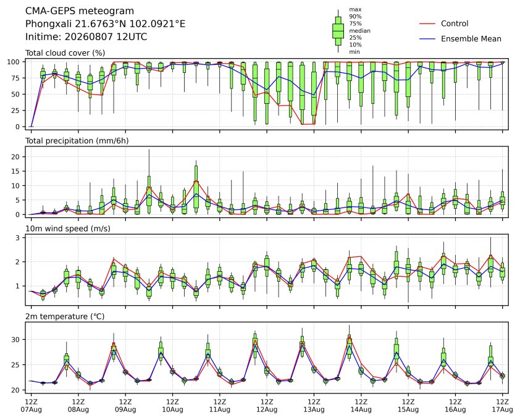Select the Ensemble Mean legend label
The image size is (520, 420).
point(471,39)
